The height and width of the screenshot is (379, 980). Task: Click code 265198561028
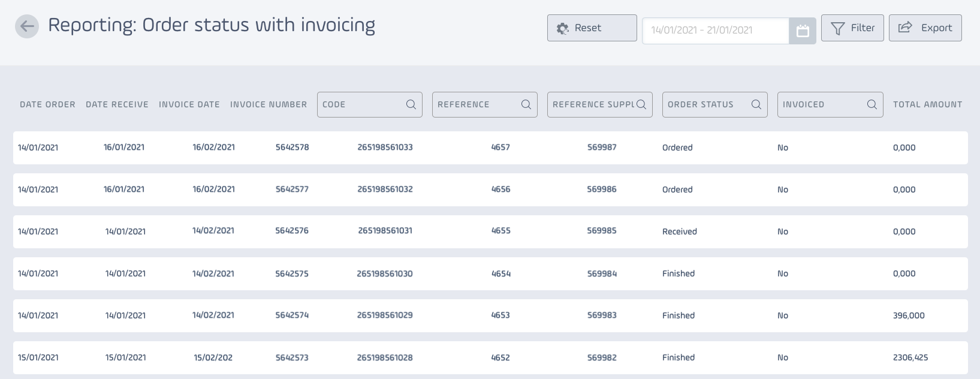(385, 357)
